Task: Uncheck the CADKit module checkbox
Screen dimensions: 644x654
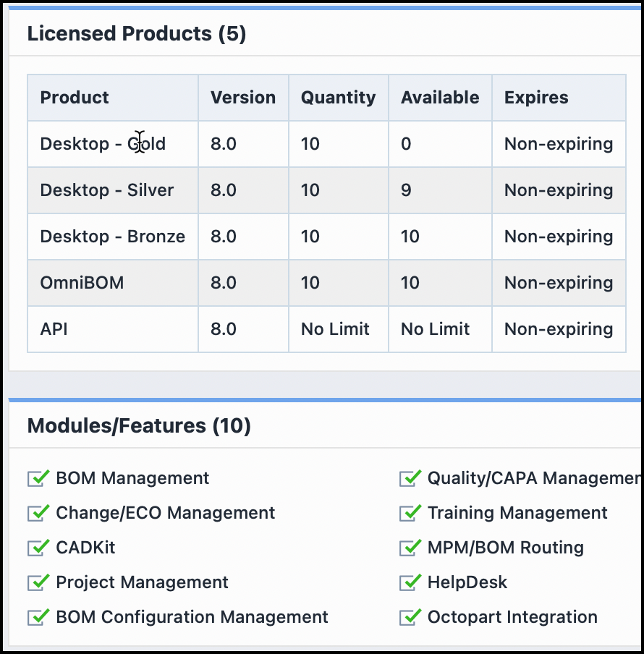Action: click(38, 548)
